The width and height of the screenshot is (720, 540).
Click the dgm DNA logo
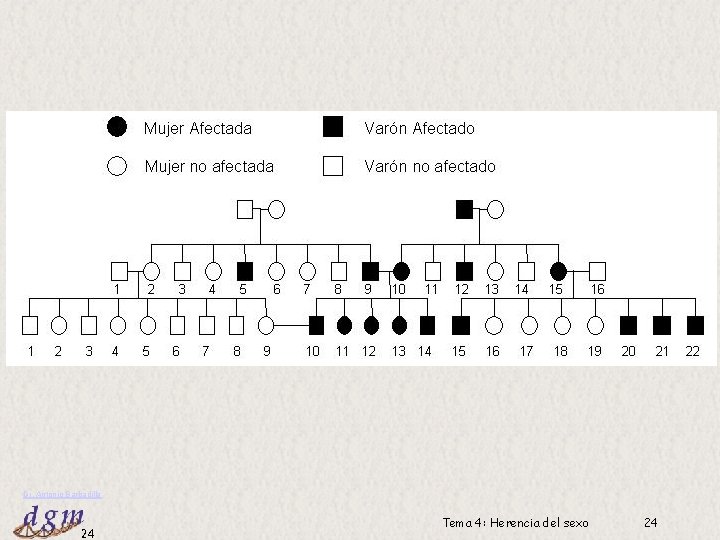(x=50, y=518)
